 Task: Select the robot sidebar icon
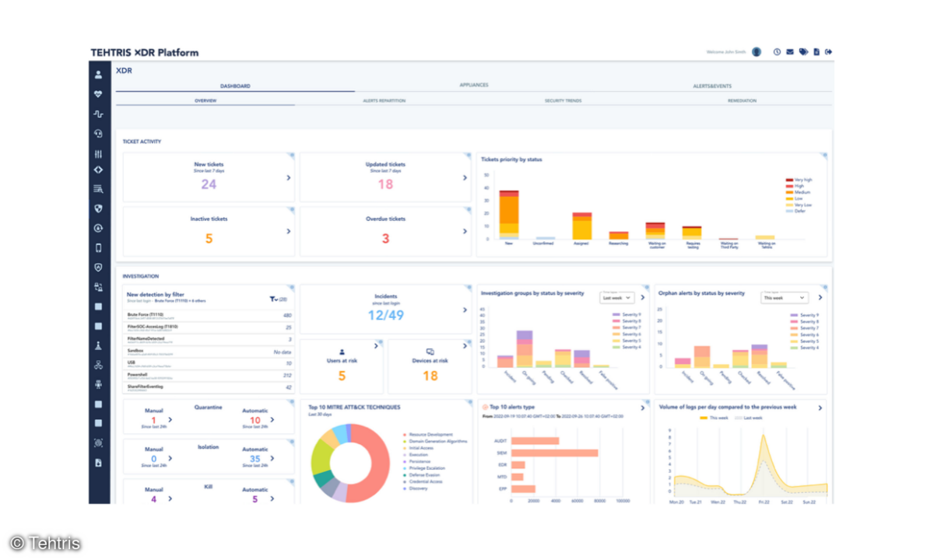point(98,384)
